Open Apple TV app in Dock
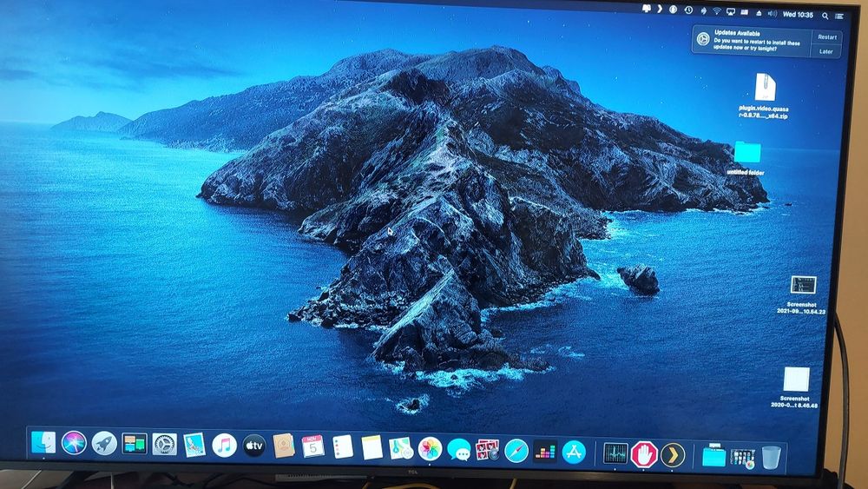Image resolution: width=868 pixels, height=489 pixels. point(254,446)
